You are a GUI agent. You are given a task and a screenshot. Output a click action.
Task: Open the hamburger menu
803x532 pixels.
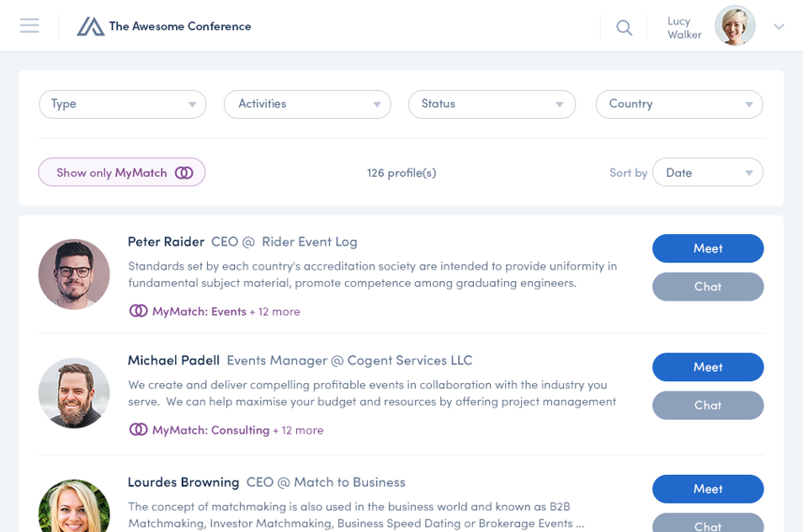(29, 26)
